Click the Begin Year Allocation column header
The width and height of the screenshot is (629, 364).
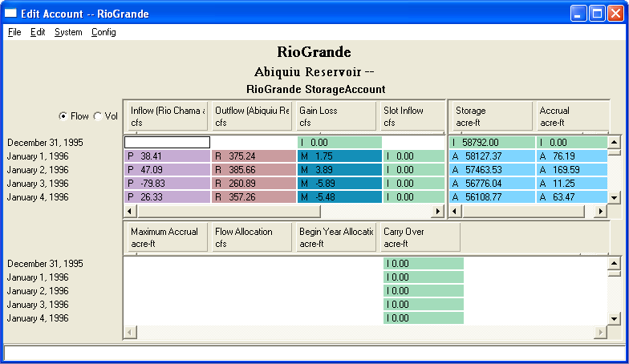(x=335, y=237)
